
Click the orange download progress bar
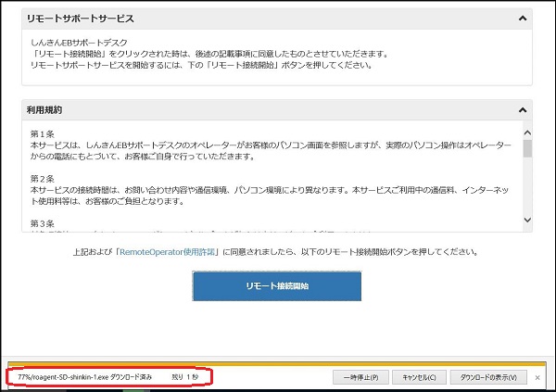[x=276, y=363]
